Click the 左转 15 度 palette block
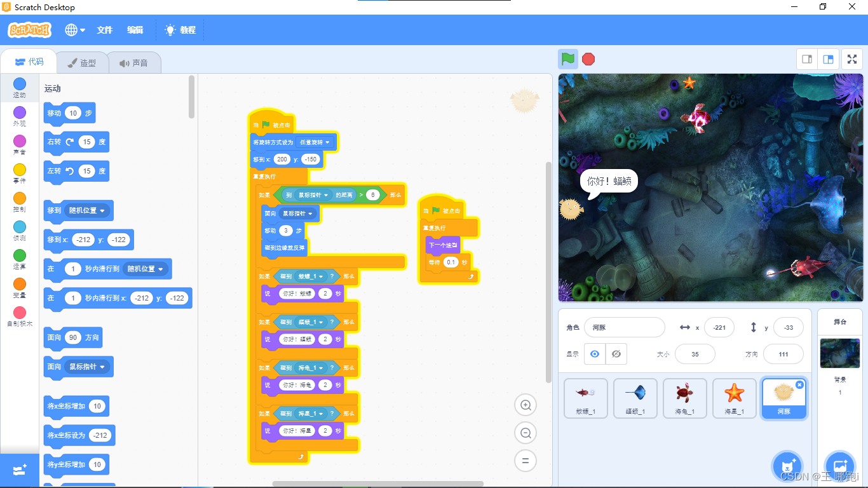 [x=76, y=172]
